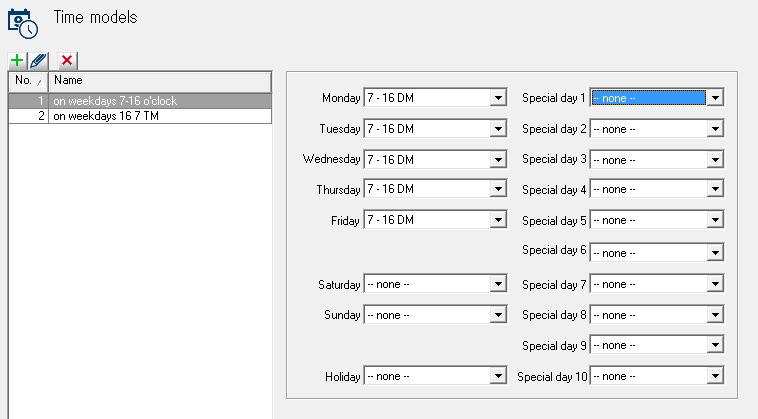The height and width of the screenshot is (419, 758).
Task: Open the Special day 3 dropdown
Action: click(x=656, y=159)
